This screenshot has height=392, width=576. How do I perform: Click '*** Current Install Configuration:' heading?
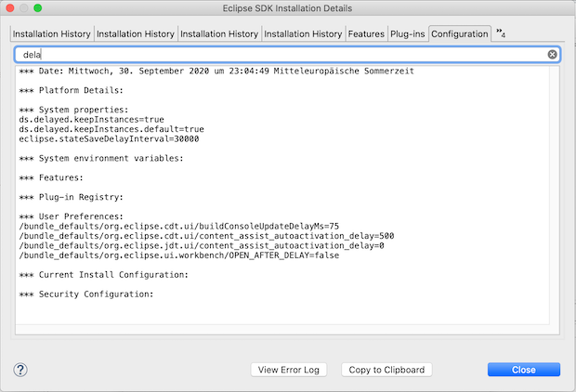pos(104,275)
